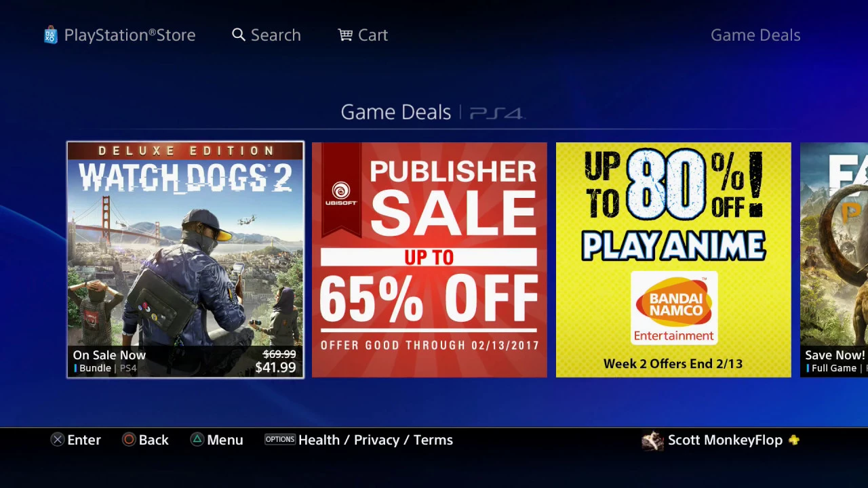
Task: Click the Search magnifying glass icon
Action: (x=239, y=35)
